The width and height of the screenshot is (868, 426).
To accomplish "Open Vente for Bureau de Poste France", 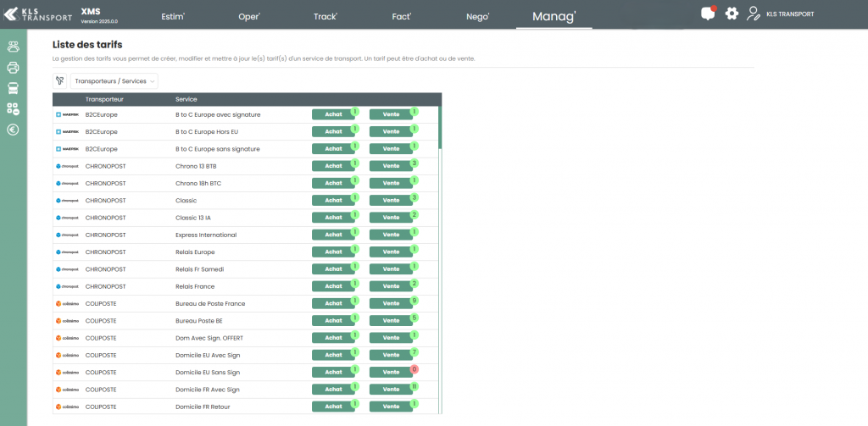I will click(x=392, y=303).
